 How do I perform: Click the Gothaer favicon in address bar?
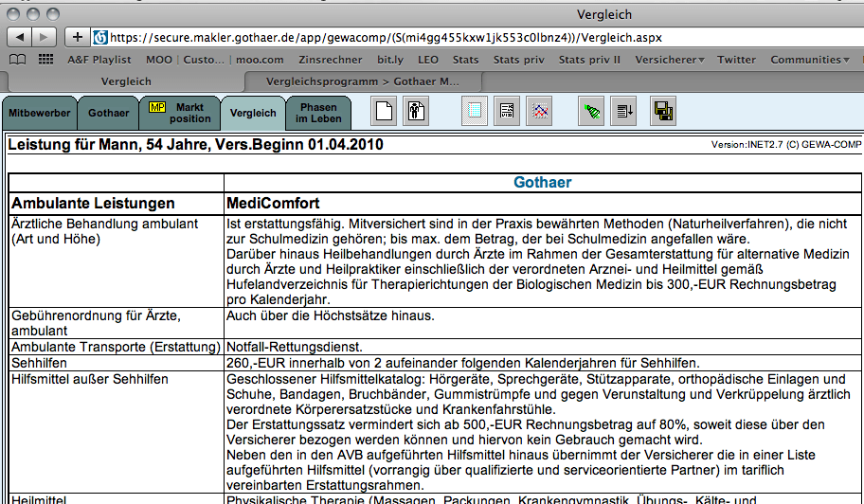click(100, 38)
